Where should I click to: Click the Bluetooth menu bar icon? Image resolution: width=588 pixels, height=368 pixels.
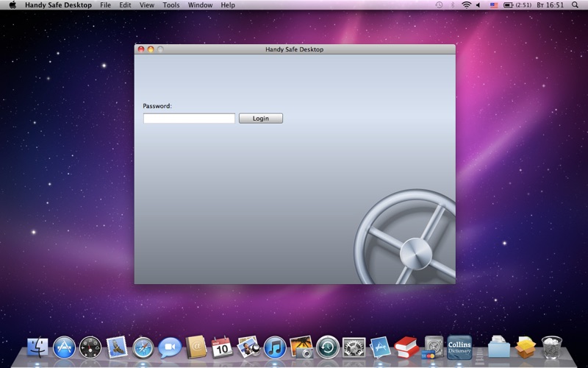(452, 5)
